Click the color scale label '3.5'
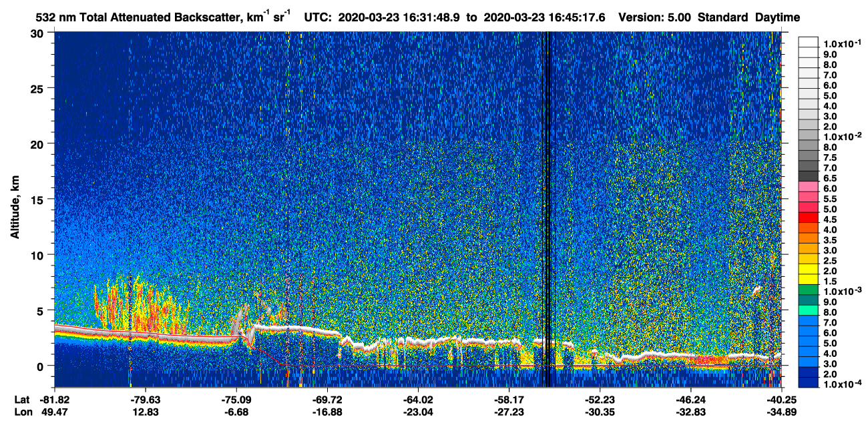The width and height of the screenshot is (868, 445). pyautogui.click(x=831, y=240)
